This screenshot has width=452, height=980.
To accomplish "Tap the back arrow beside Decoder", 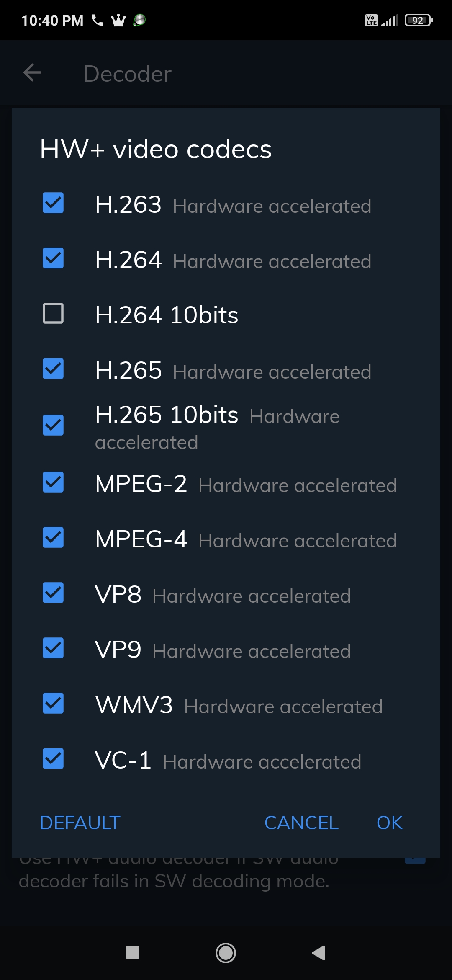I will tap(32, 73).
